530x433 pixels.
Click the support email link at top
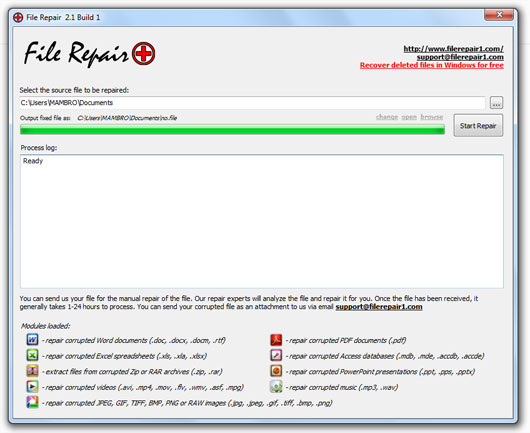(460, 57)
